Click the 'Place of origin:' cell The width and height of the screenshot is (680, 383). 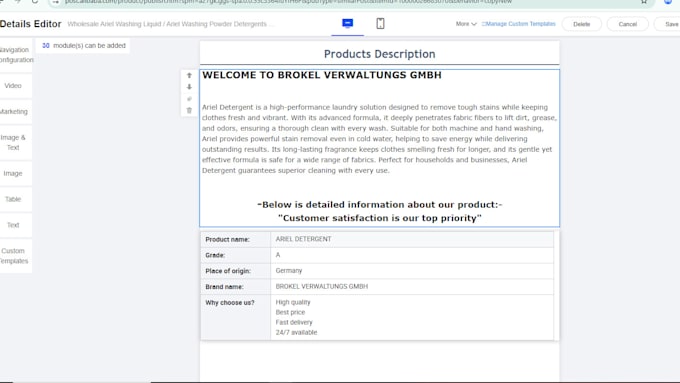pyautogui.click(x=235, y=271)
